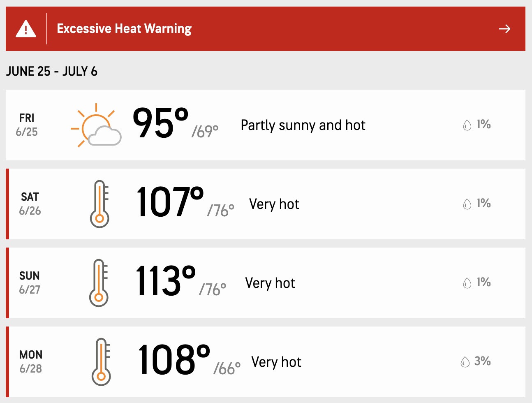The width and height of the screenshot is (532, 403).
Task: Click the 95° high temperature for Friday
Action: point(160,123)
